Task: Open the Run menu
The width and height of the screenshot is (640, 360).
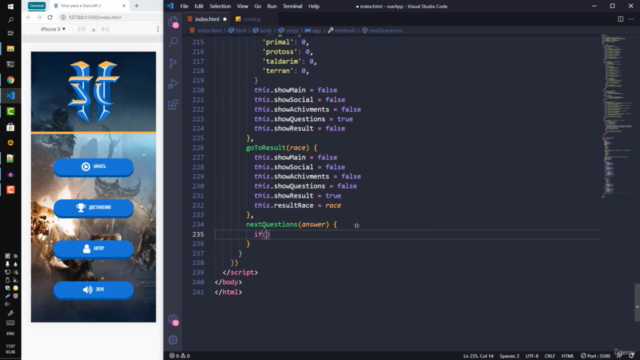Action: [272, 6]
